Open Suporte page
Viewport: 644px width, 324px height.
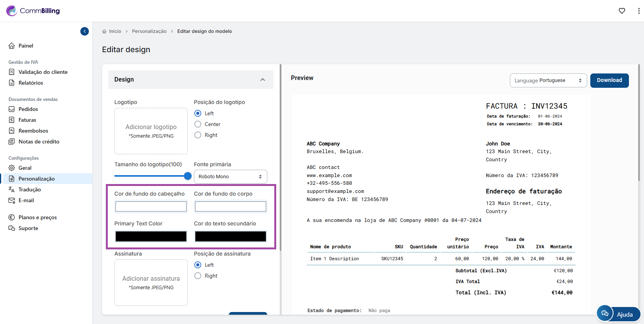pyautogui.click(x=28, y=228)
